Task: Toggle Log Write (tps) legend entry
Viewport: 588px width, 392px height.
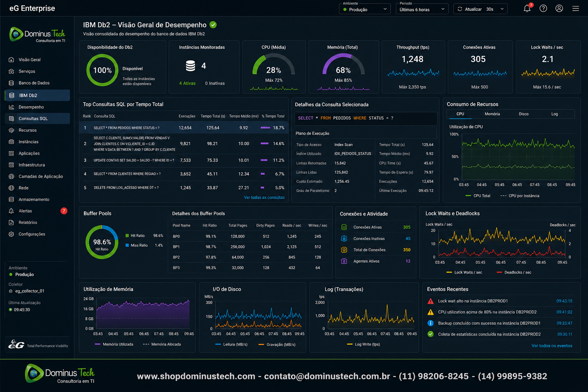Action: [364, 345]
